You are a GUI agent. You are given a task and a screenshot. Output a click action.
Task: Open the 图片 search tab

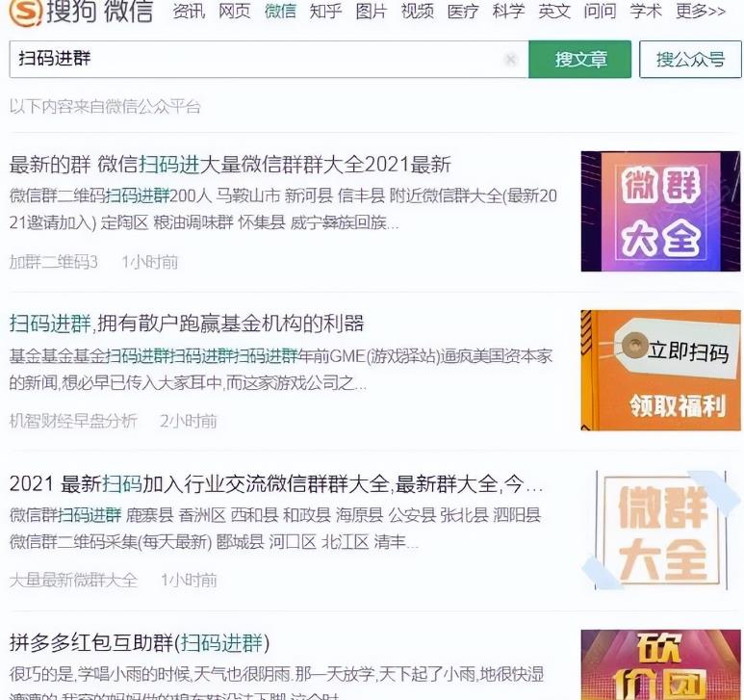click(372, 12)
